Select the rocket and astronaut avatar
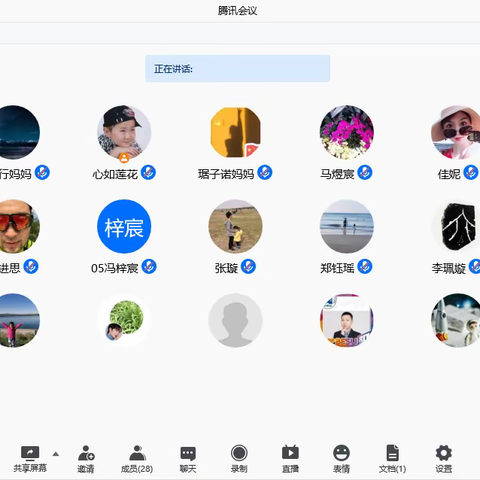The height and width of the screenshot is (480, 480). pos(457,320)
